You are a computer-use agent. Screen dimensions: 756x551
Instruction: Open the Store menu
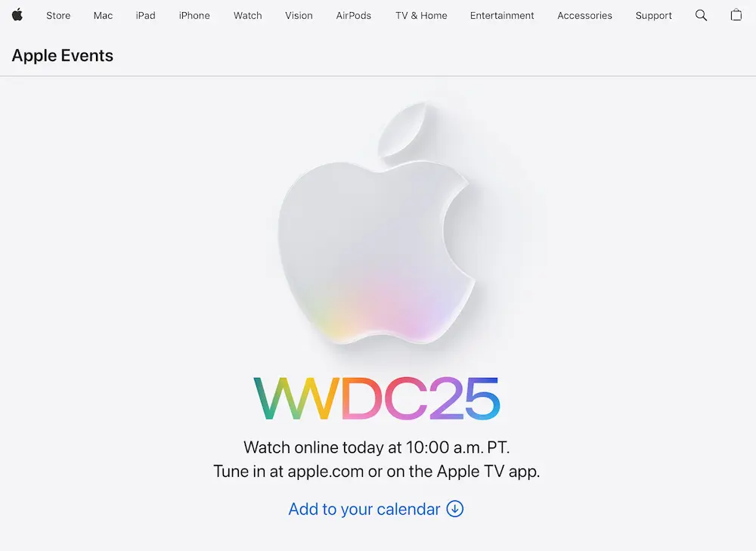(x=58, y=15)
